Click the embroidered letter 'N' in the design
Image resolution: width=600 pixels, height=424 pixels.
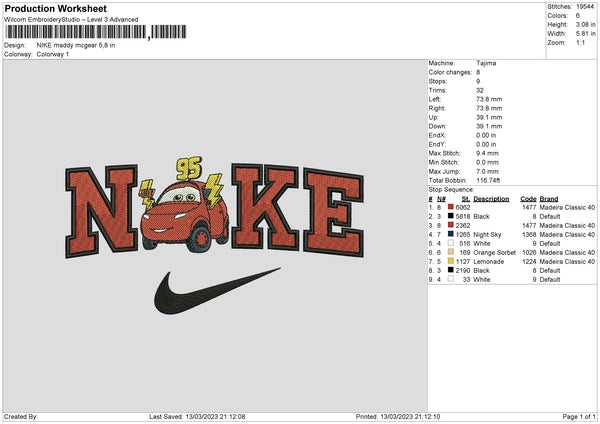coord(102,211)
